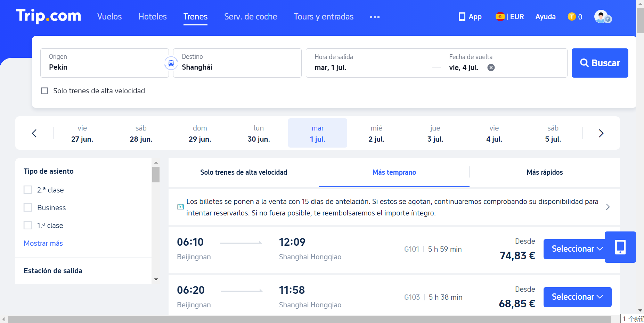Open the user profile avatar

tap(602, 17)
